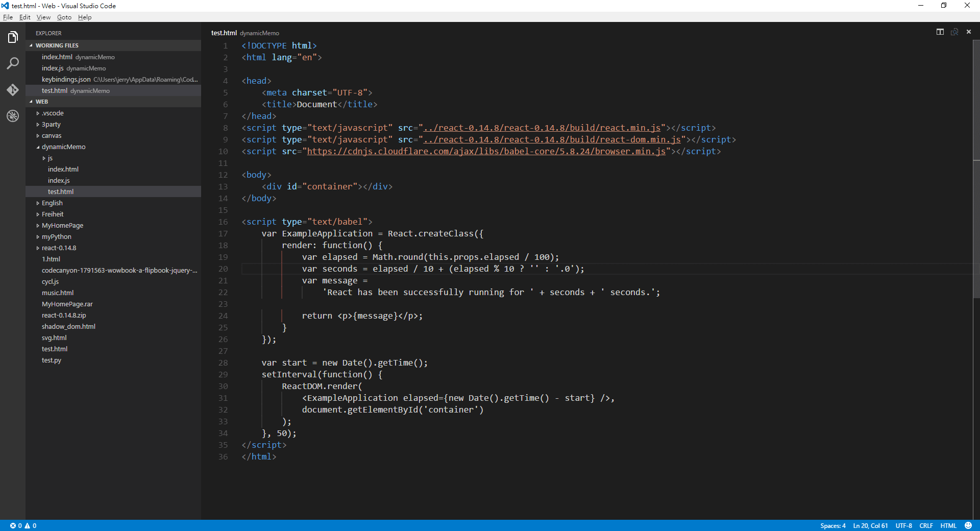Viewport: 980px width, 531px height.
Task: Split the editor
Action: click(940, 32)
